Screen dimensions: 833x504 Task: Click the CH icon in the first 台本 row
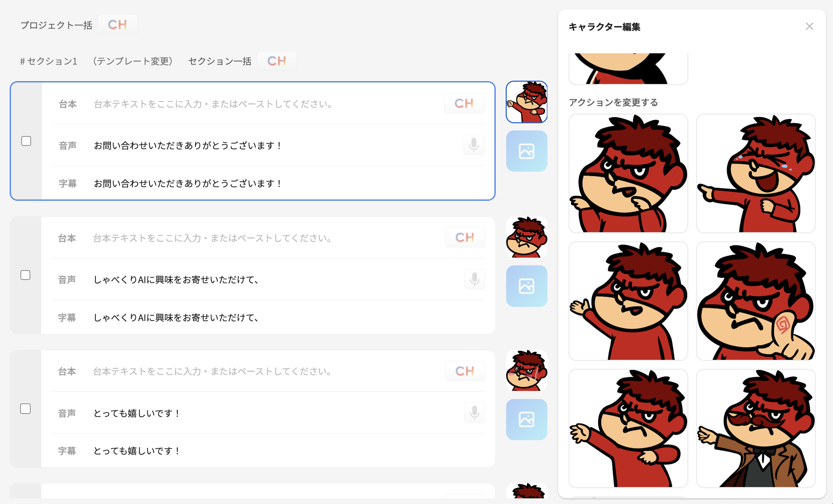coord(464,103)
